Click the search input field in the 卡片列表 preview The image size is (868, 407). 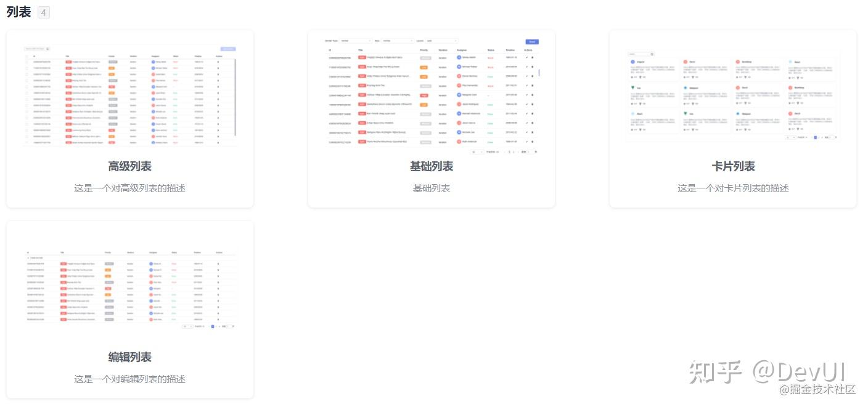(x=638, y=54)
